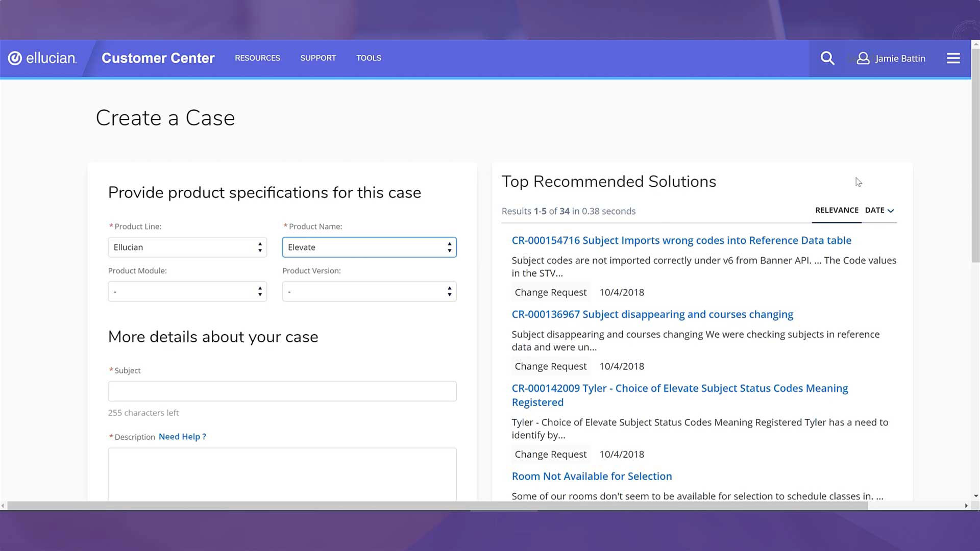
Task: Open the Support menu
Action: pyautogui.click(x=318, y=58)
